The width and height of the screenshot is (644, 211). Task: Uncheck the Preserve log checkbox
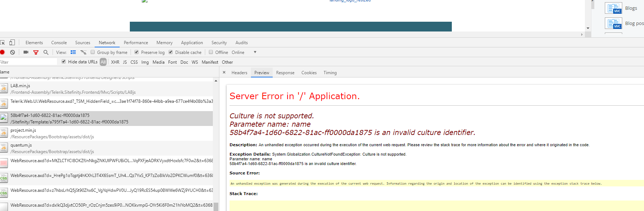click(x=137, y=52)
